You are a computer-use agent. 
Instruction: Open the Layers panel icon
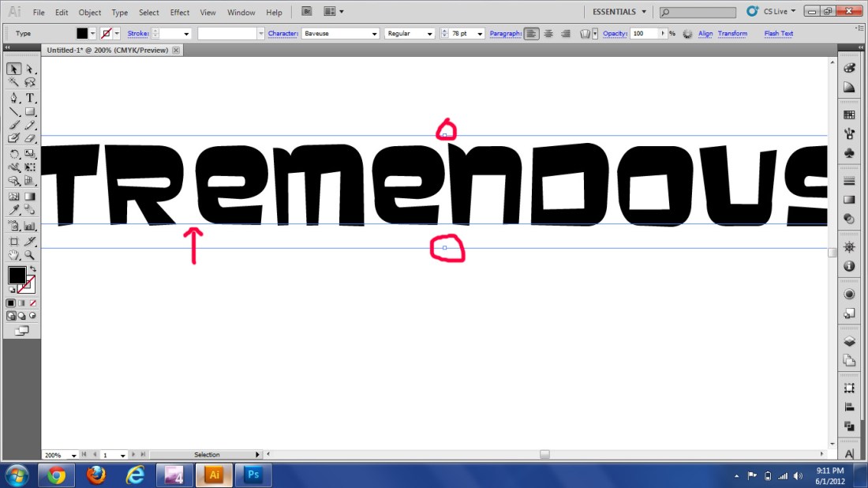(x=849, y=342)
